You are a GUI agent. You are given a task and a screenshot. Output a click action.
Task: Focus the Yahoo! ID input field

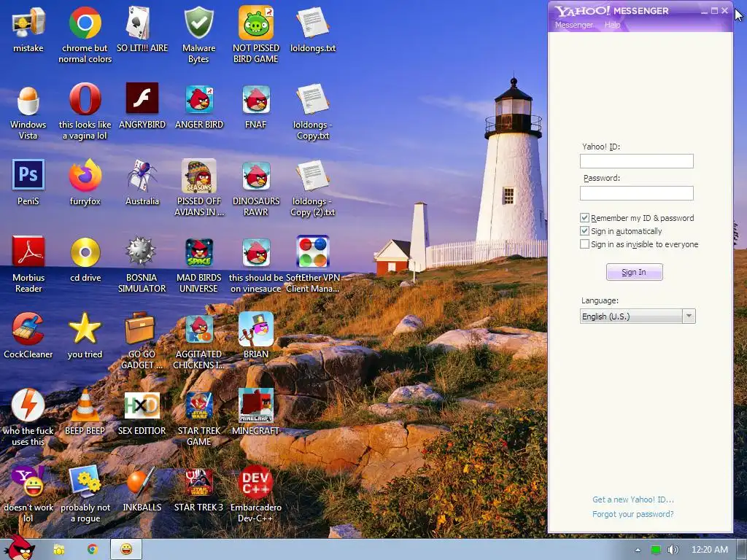[636, 161]
